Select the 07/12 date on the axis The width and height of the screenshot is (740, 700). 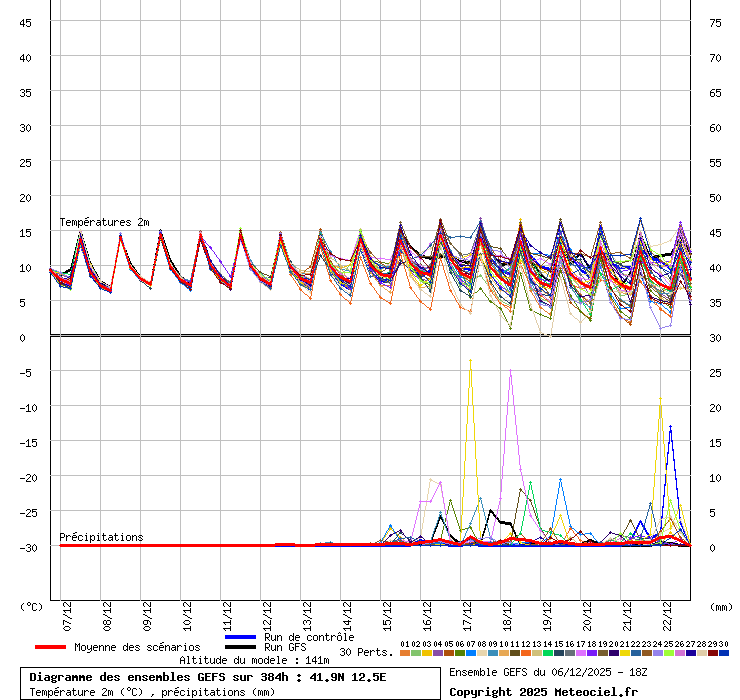coord(67,611)
